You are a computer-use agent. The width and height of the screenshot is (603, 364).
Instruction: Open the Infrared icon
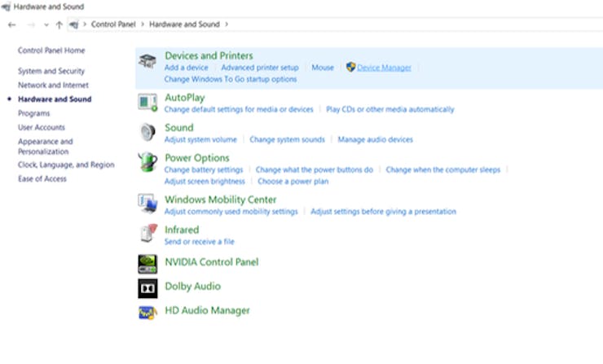[149, 234]
